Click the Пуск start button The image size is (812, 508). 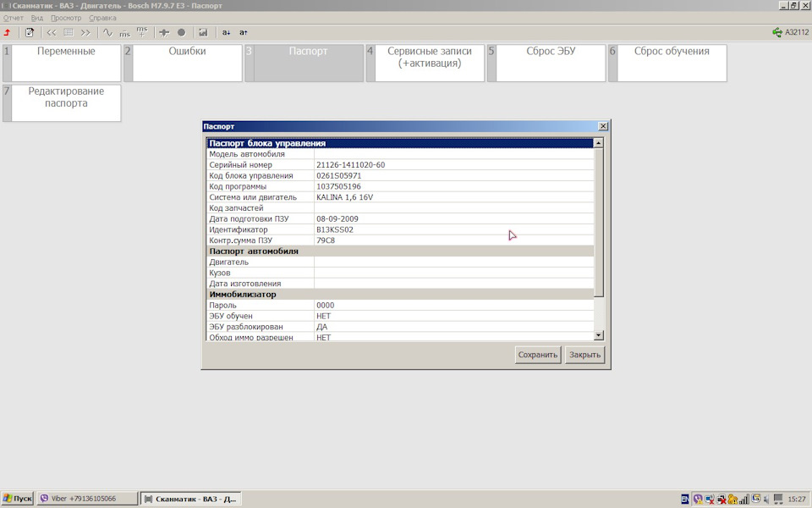click(17, 499)
